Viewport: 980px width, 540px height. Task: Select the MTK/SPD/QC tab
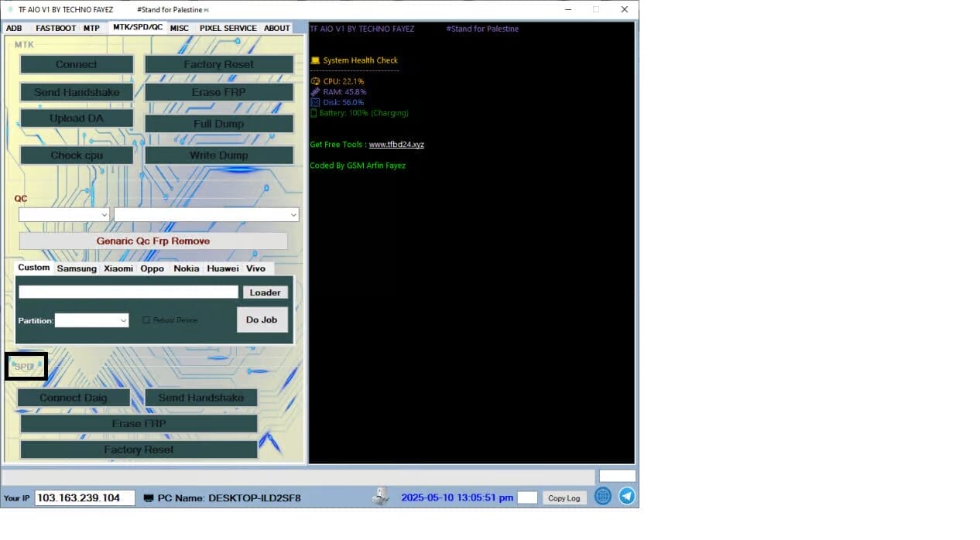tap(138, 27)
